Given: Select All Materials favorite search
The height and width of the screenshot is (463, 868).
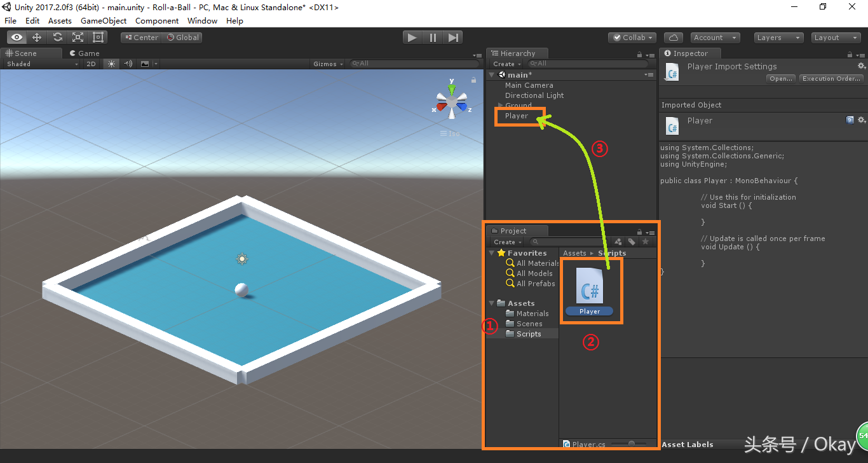Looking at the screenshot, I should pos(532,263).
